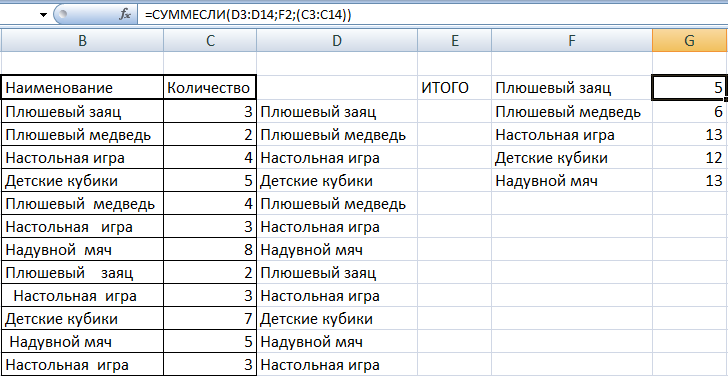
Task: Click the first Плюшевый заяц cell in column B
Action: pos(82,111)
